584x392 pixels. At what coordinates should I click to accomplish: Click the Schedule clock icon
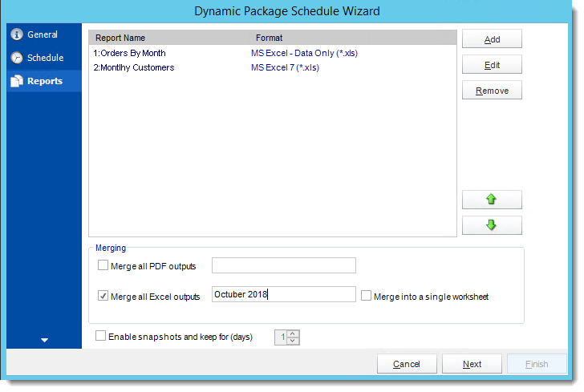click(x=17, y=58)
